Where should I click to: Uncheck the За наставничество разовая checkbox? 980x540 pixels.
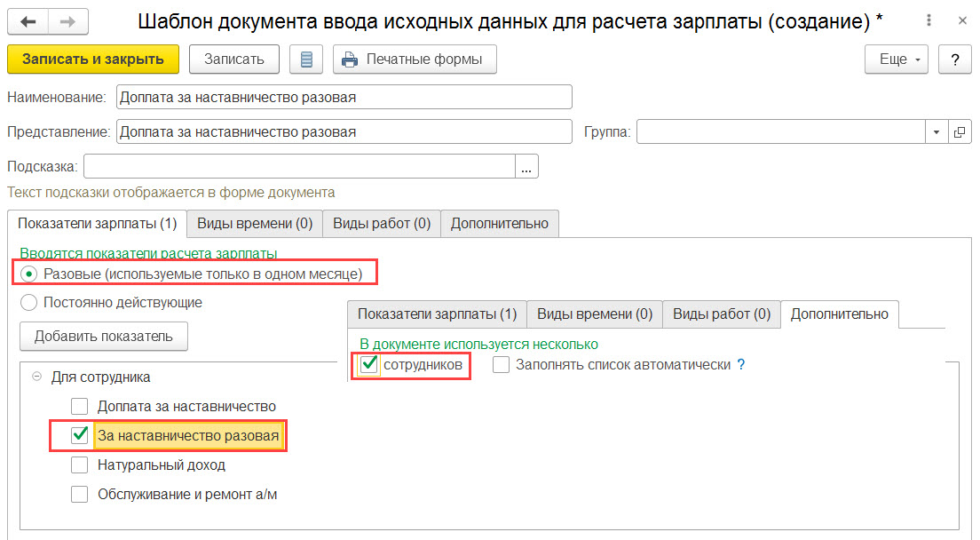click(79, 435)
